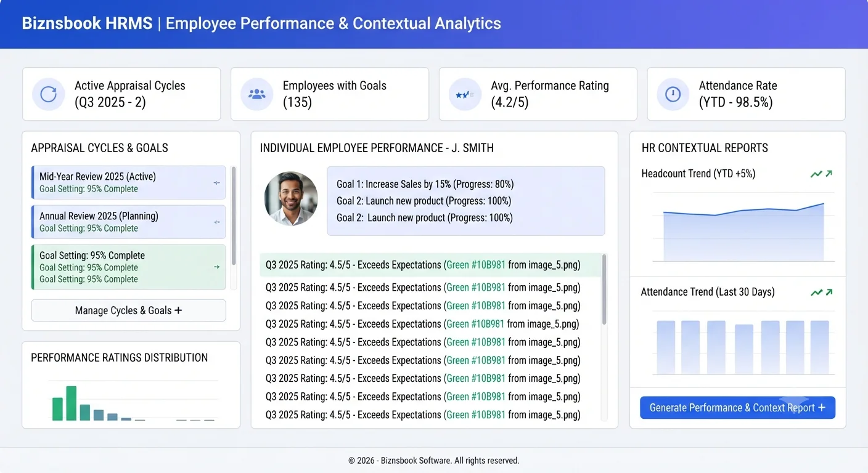Click the 'Headcount Trend (YTD +5%)' title
The width and height of the screenshot is (868, 473).
click(698, 174)
